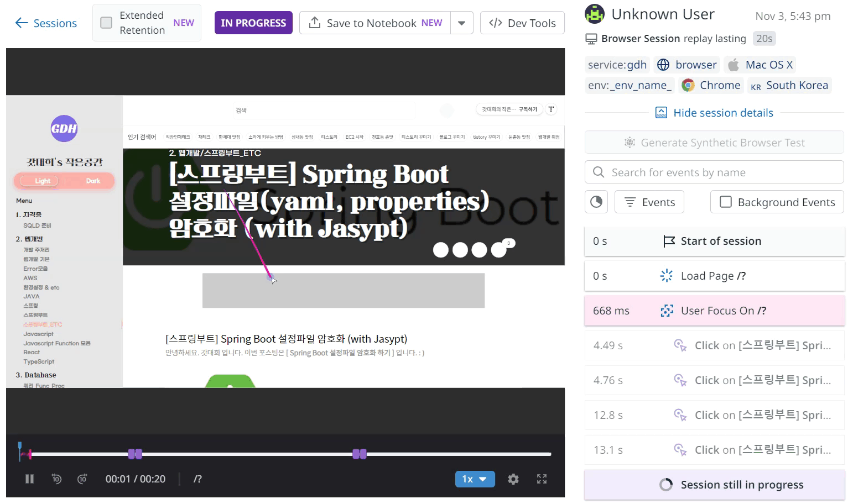Click the Dev Tools code brackets icon
The height and width of the screenshot is (504, 853).
pyautogui.click(x=496, y=23)
